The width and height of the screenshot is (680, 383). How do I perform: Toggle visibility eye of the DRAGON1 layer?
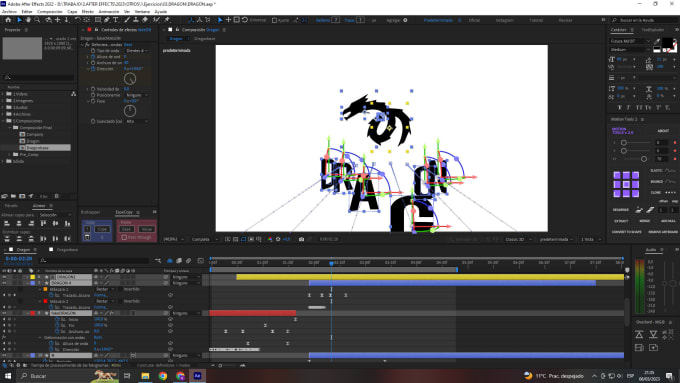coord(4,277)
